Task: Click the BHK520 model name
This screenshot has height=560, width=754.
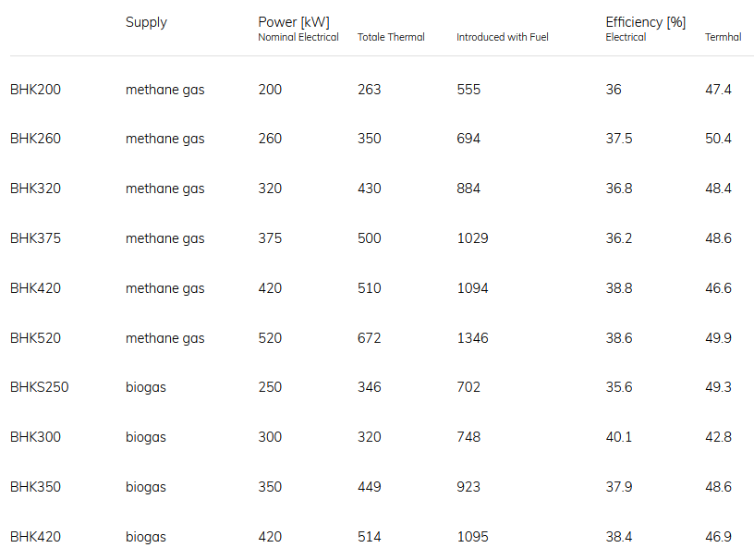Action: (x=35, y=338)
